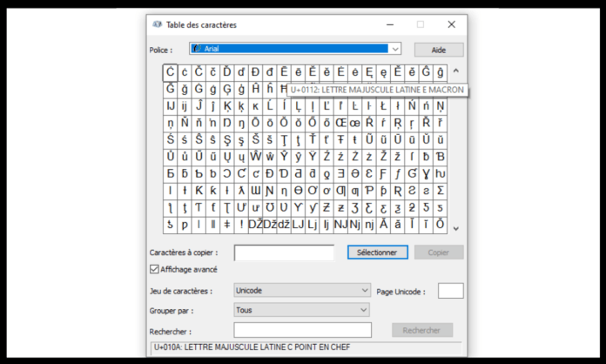
Task: Pick the title-case Dž digraph cell
Action: pyautogui.click(x=270, y=225)
